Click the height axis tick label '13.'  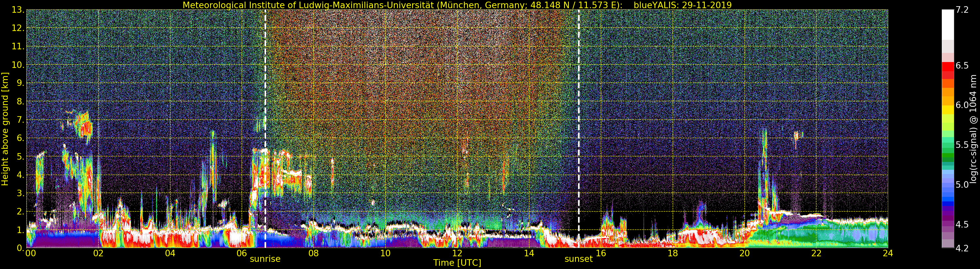(x=18, y=10)
